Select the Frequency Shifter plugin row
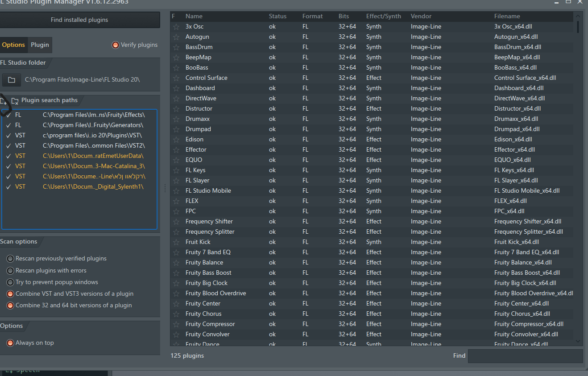The width and height of the screenshot is (588, 376). (x=373, y=222)
